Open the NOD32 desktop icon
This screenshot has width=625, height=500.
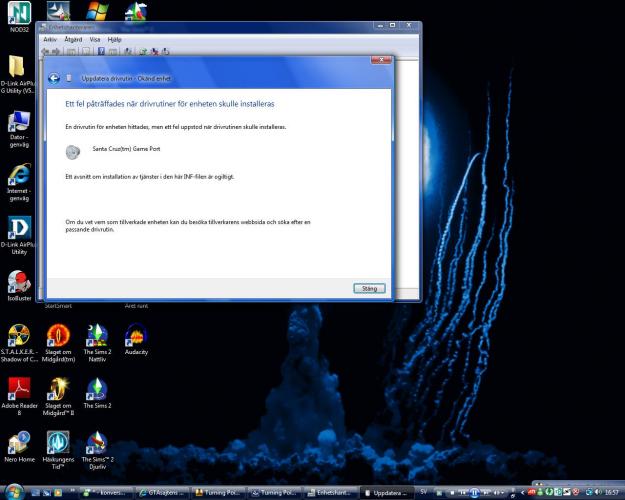pos(18,16)
